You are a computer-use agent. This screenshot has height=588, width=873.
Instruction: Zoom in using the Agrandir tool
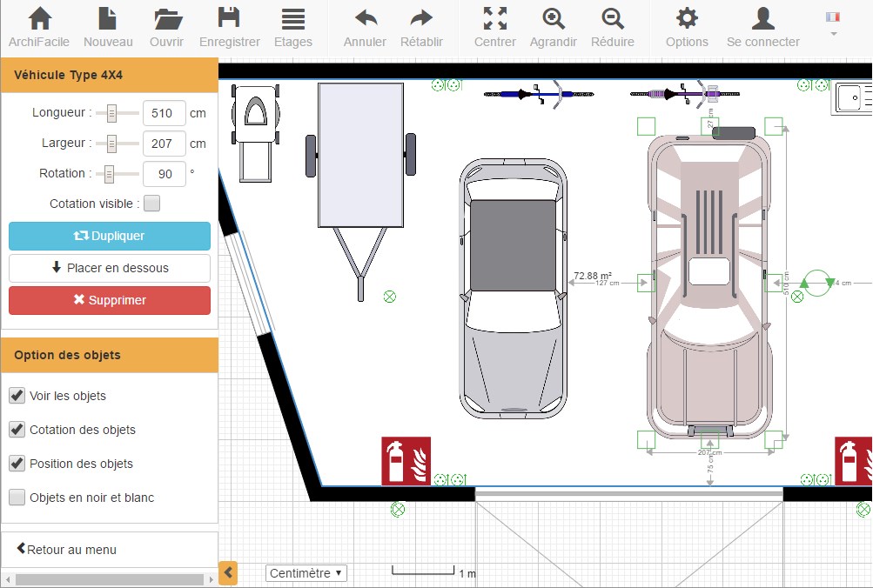click(554, 24)
